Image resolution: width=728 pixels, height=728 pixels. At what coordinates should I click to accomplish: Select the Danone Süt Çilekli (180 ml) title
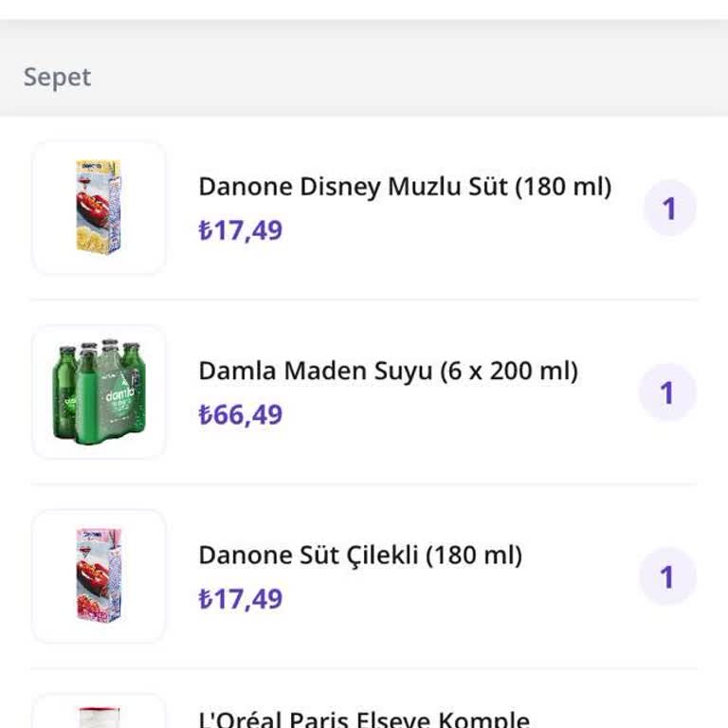coord(360,555)
